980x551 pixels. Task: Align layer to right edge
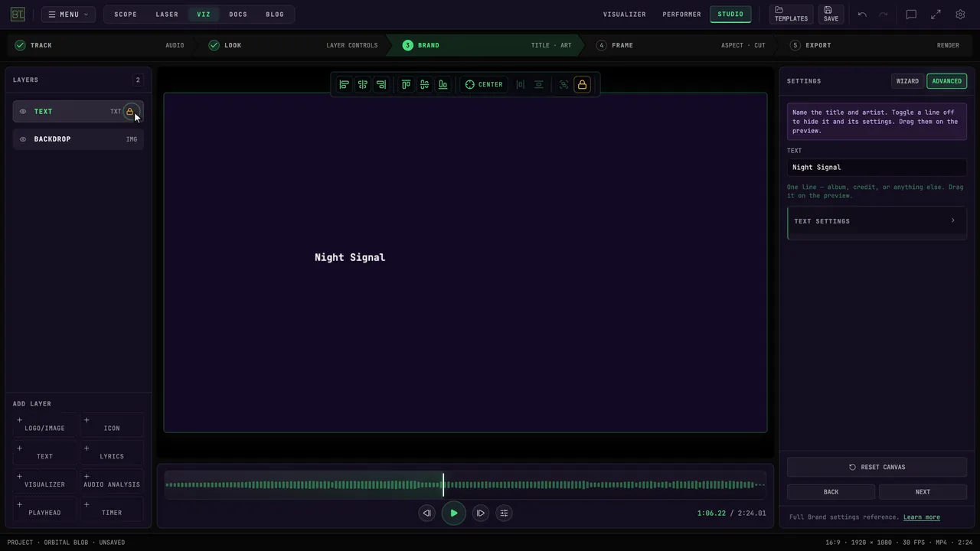381,84
